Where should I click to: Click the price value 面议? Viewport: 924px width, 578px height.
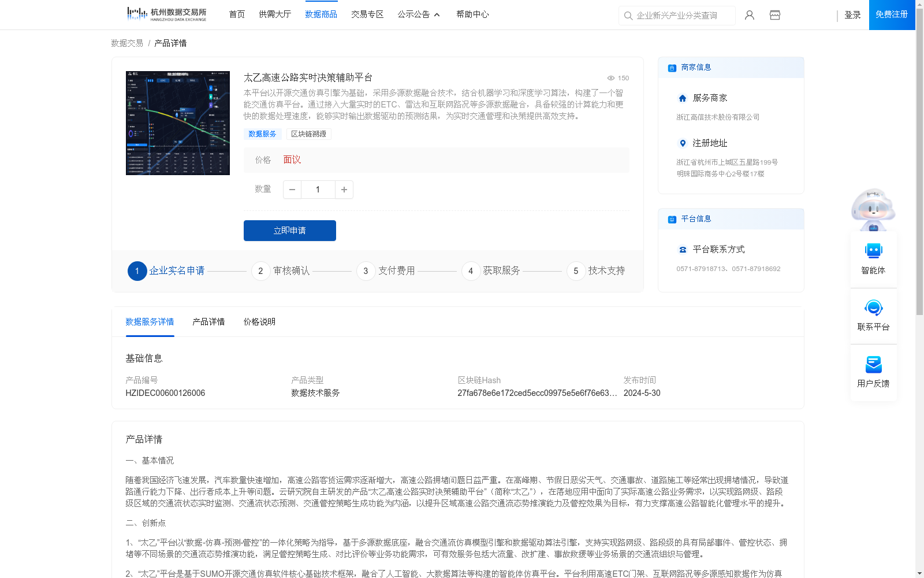pyautogui.click(x=292, y=160)
